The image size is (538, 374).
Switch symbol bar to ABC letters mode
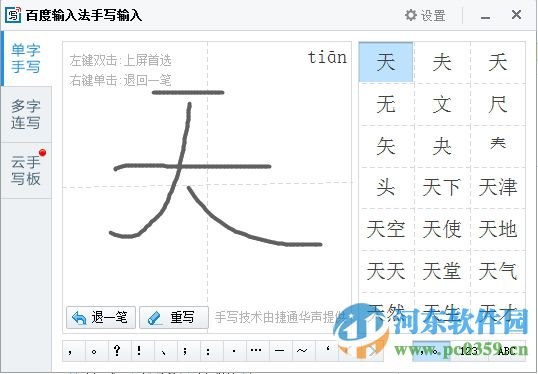pos(506,351)
